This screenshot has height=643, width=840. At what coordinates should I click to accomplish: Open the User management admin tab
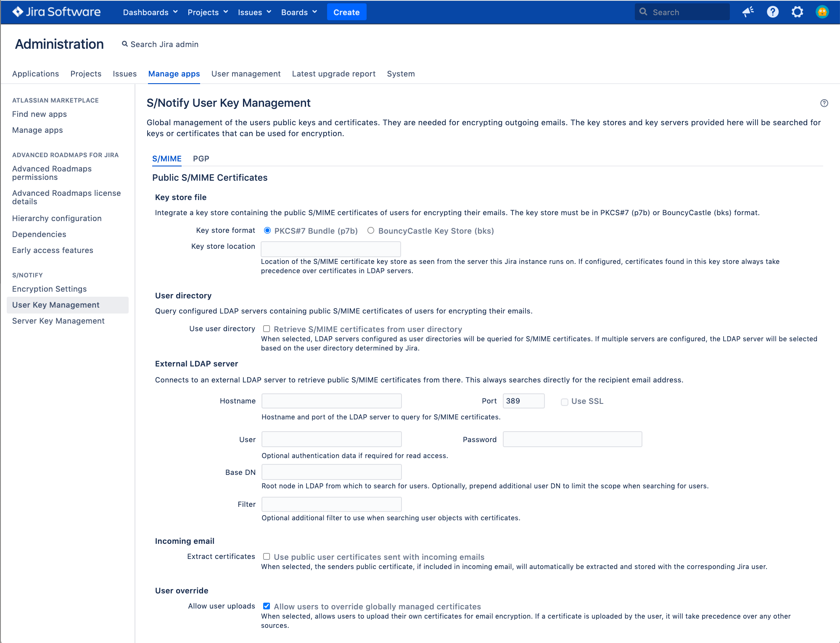tap(246, 74)
